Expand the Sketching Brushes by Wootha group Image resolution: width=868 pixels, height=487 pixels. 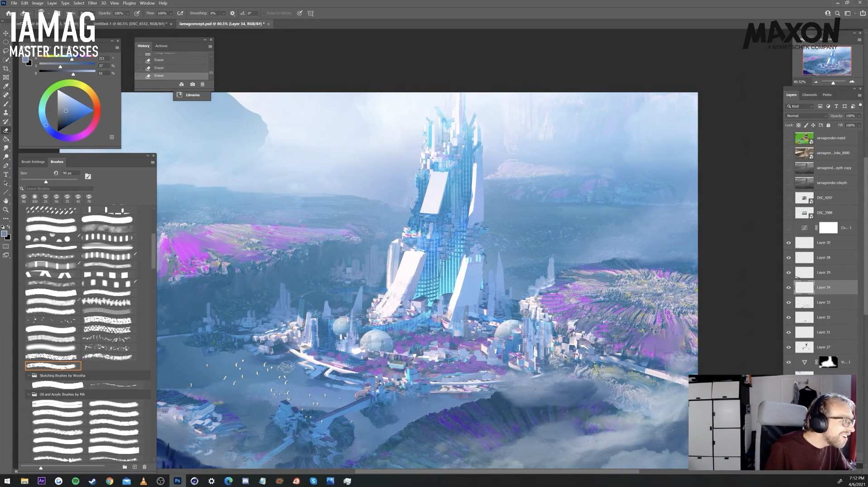(29, 375)
